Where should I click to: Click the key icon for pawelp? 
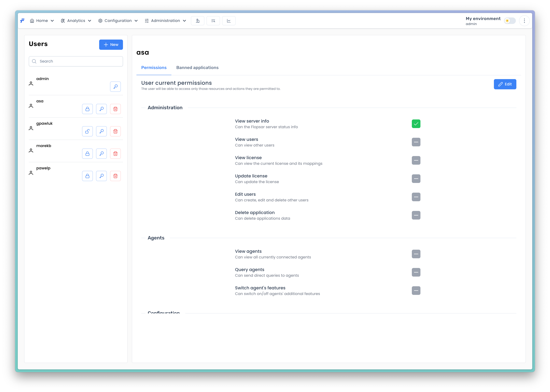[x=101, y=176]
